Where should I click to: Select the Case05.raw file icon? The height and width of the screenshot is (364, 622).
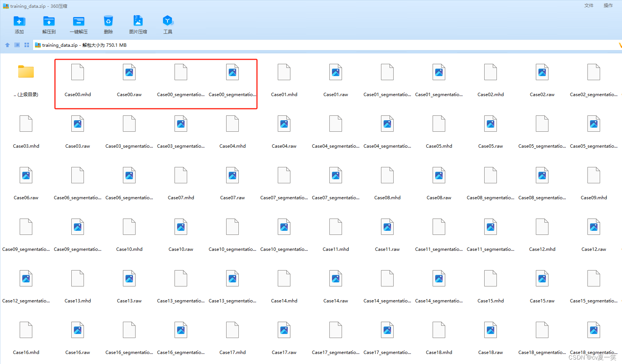coord(491,124)
